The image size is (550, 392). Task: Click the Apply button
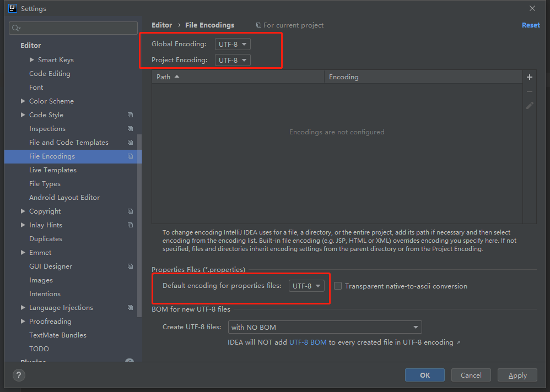(517, 375)
